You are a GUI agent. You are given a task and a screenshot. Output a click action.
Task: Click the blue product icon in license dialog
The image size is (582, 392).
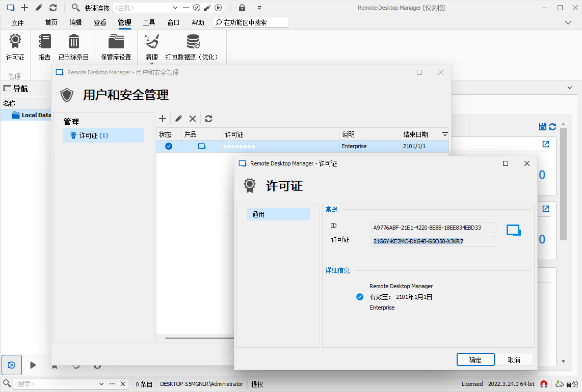pos(514,230)
